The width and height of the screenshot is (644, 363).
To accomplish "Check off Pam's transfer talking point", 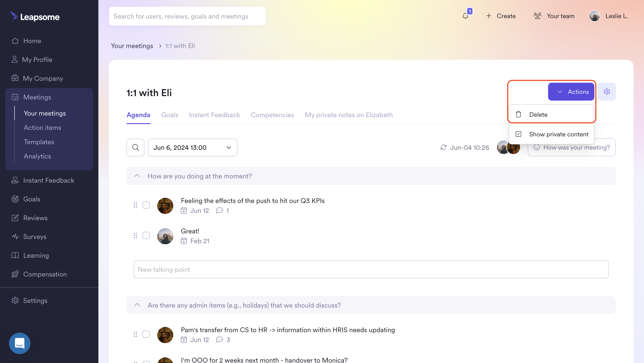I will 146,334.
